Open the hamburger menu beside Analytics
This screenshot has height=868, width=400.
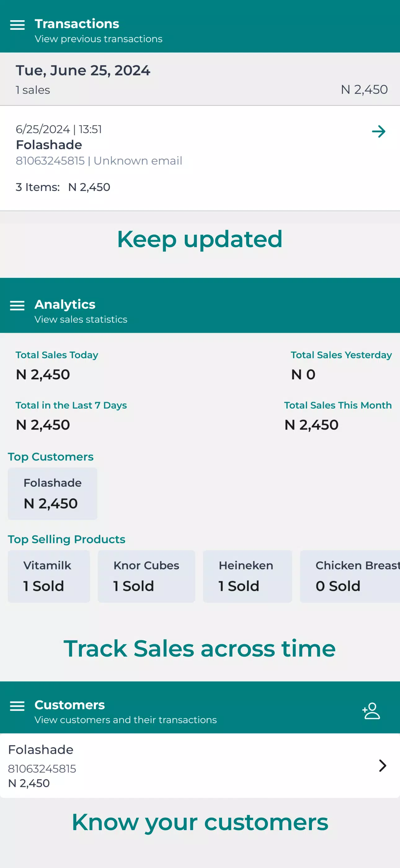coord(17,305)
